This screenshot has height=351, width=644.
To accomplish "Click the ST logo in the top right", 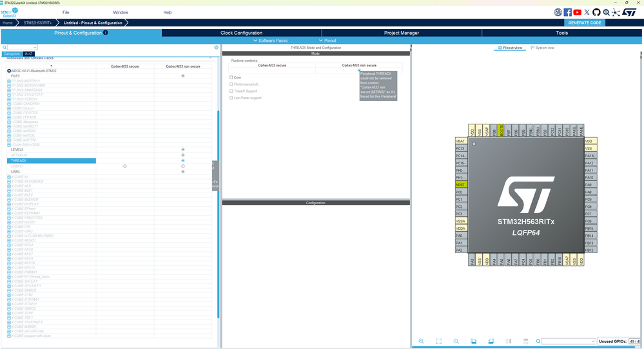I will pyautogui.click(x=629, y=12).
